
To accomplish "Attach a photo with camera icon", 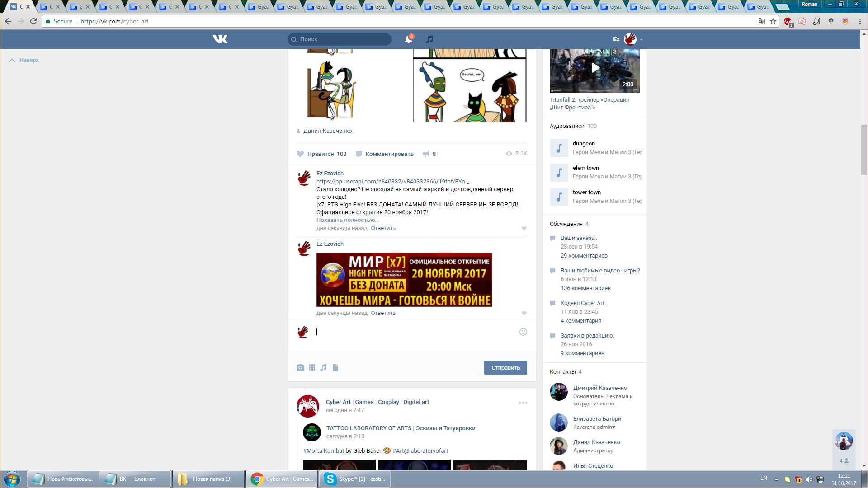I will [x=300, y=367].
